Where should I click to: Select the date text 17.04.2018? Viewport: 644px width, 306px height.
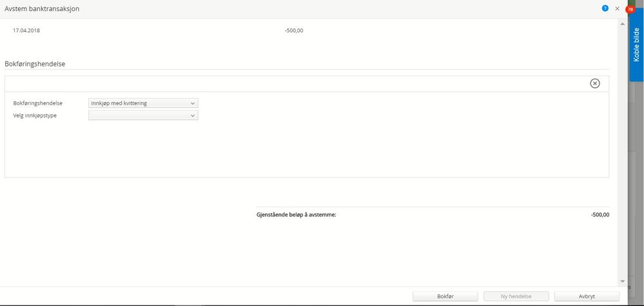[x=26, y=30]
